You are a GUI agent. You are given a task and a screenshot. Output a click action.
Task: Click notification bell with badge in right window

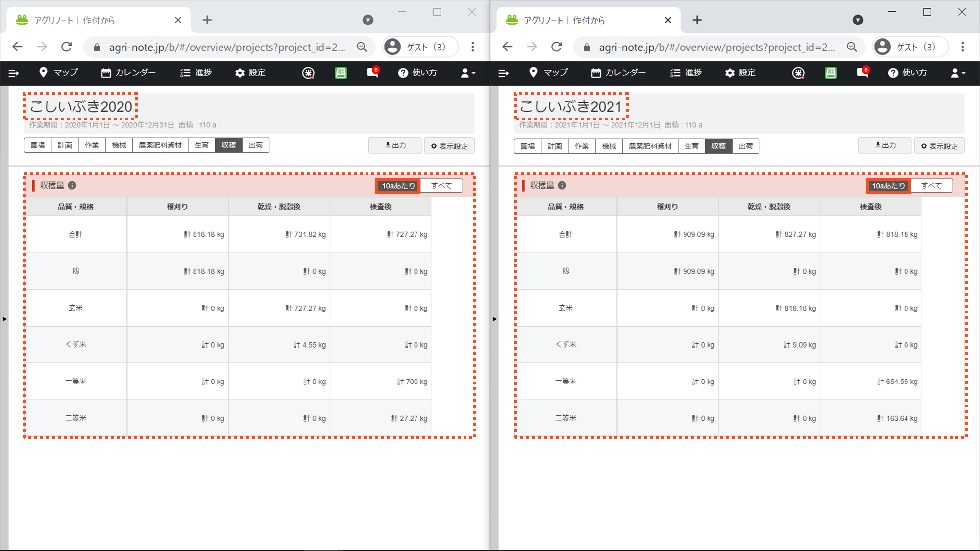point(862,73)
